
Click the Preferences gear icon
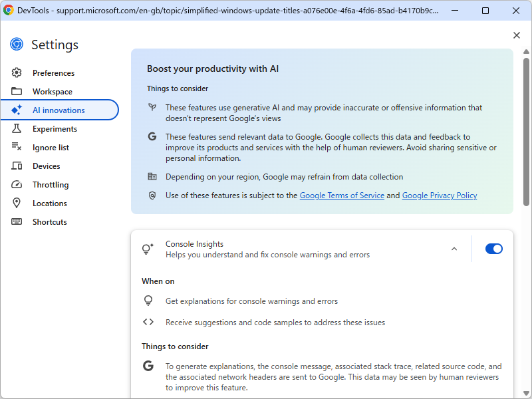click(17, 73)
